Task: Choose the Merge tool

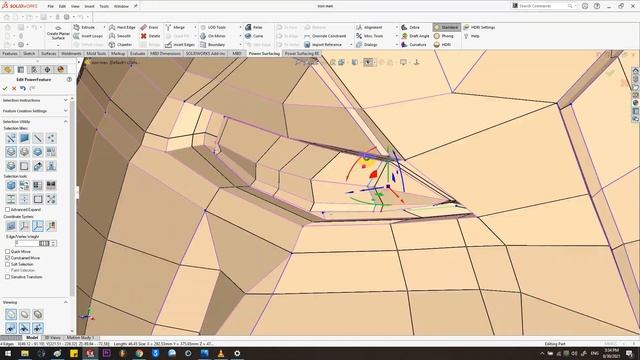Action: 175,27
